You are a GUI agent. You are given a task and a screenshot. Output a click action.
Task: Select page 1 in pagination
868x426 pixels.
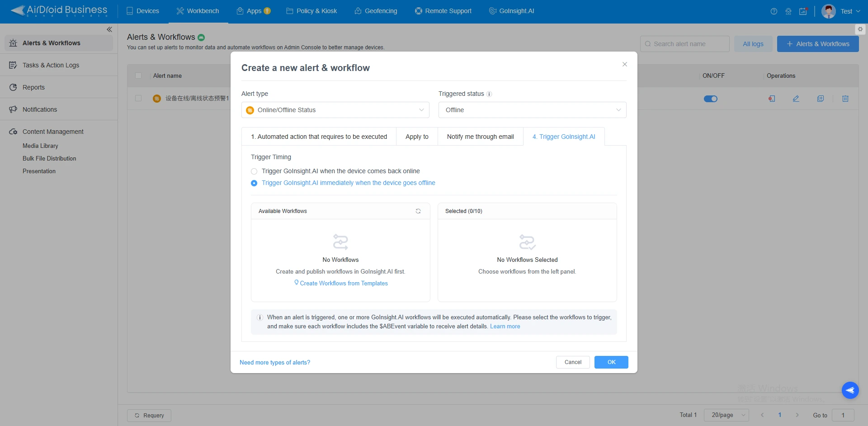tap(780, 415)
